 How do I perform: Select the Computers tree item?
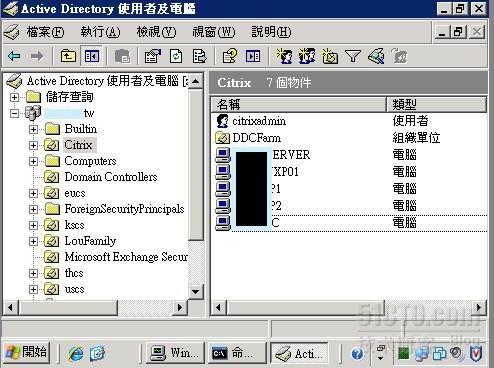tap(90, 161)
